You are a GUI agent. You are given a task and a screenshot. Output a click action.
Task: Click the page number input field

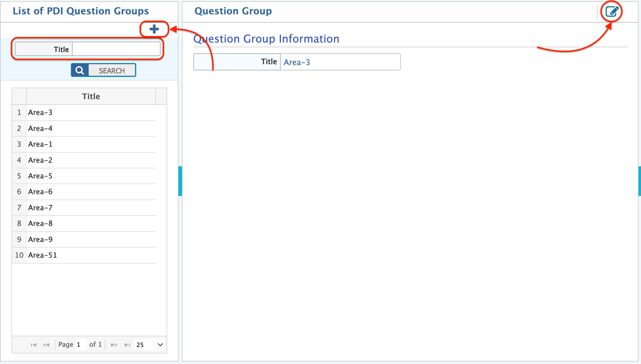[80, 345]
